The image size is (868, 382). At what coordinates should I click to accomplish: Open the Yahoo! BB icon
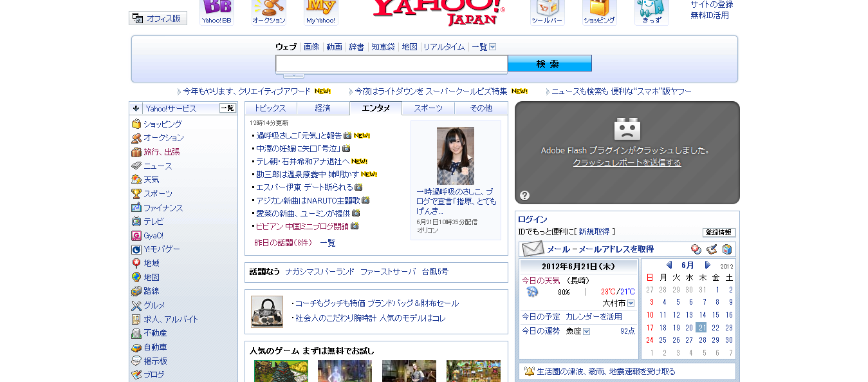(x=216, y=7)
